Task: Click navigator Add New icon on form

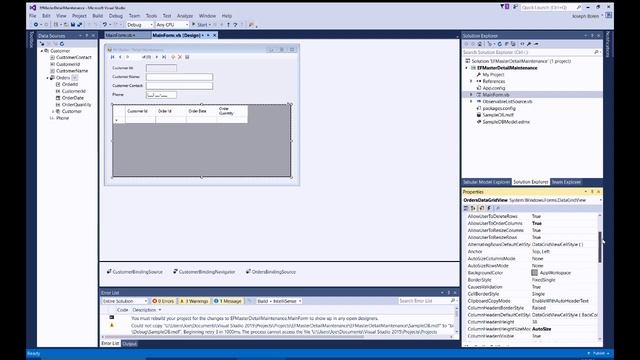Action: (x=173, y=57)
